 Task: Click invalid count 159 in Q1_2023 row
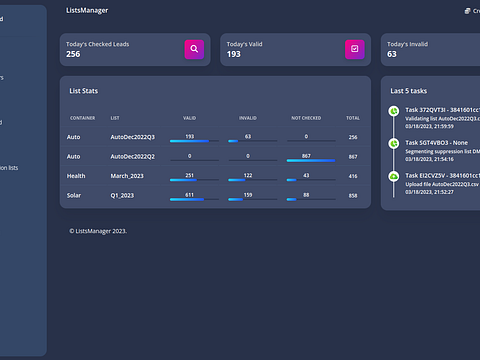(x=248, y=195)
